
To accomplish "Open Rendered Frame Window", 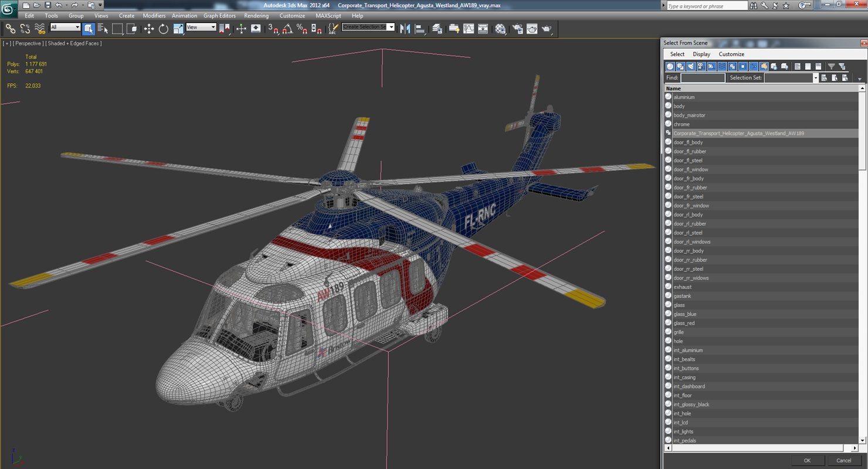I will coord(532,28).
